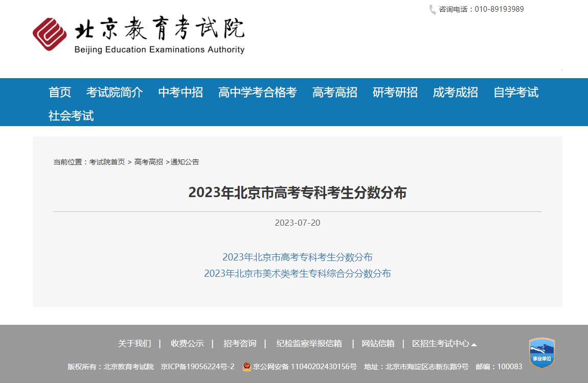Open the 成考成招 section
The height and width of the screenshot is (383, 588).
click(x=455, y=92)
